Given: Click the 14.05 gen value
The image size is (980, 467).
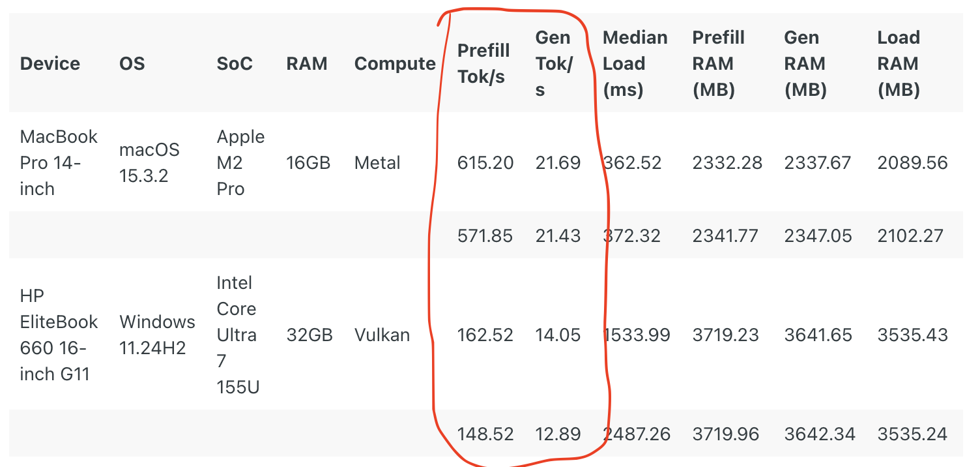Looking at the screenshot, I should [x=558, y=335].
